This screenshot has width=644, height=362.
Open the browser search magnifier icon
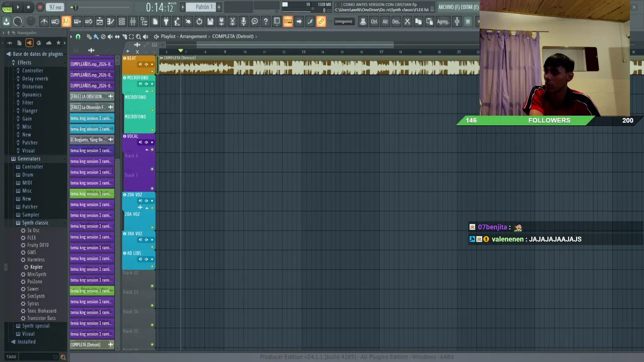click(63, 357)
